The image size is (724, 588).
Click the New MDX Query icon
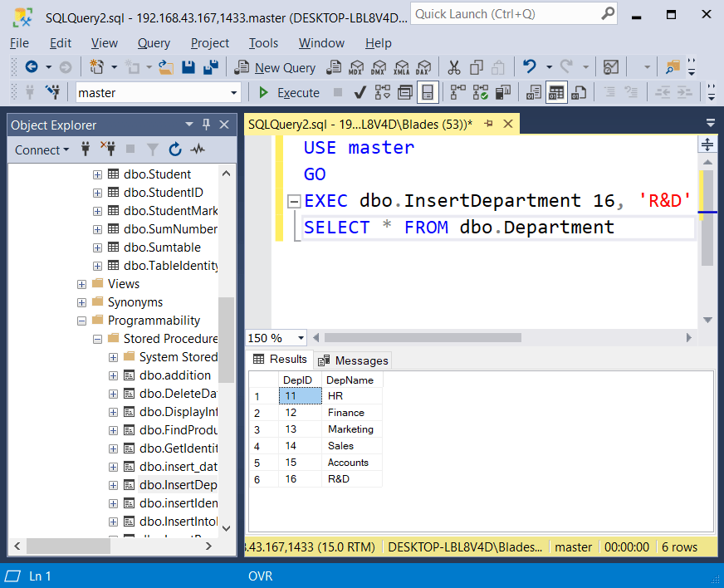[356, 67]
